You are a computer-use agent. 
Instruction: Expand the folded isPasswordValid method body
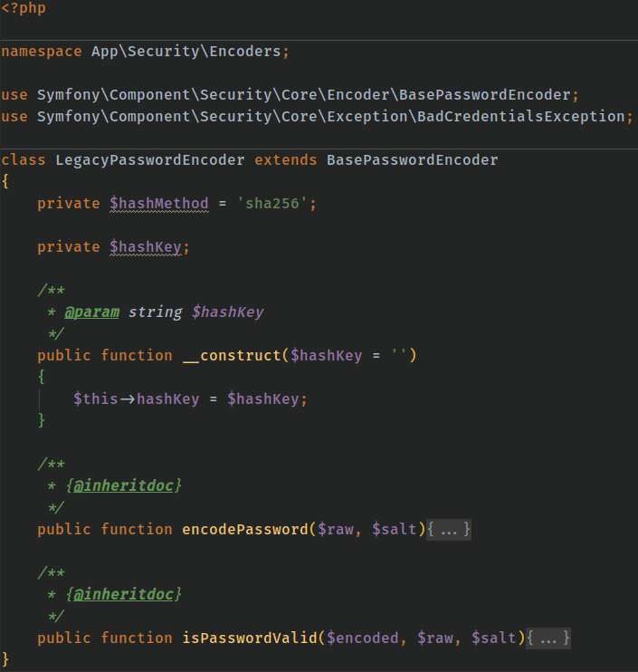pos(548,638)
